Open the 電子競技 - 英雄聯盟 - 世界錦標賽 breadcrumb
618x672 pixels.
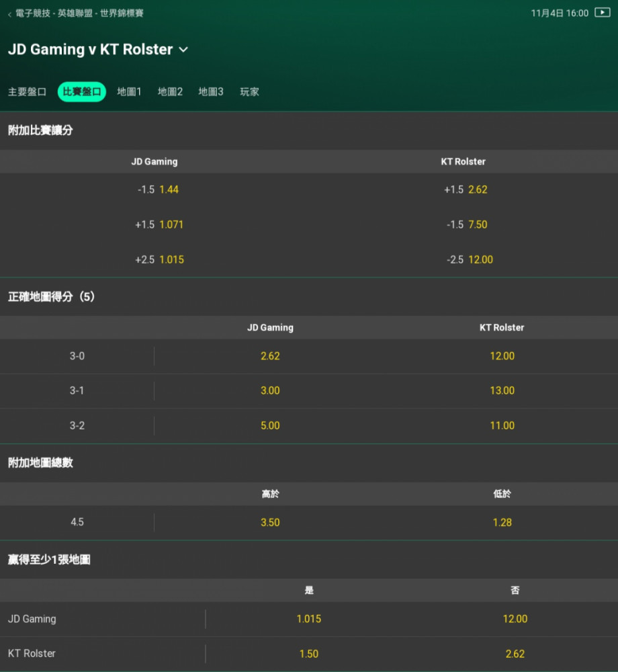pos(79,13)
